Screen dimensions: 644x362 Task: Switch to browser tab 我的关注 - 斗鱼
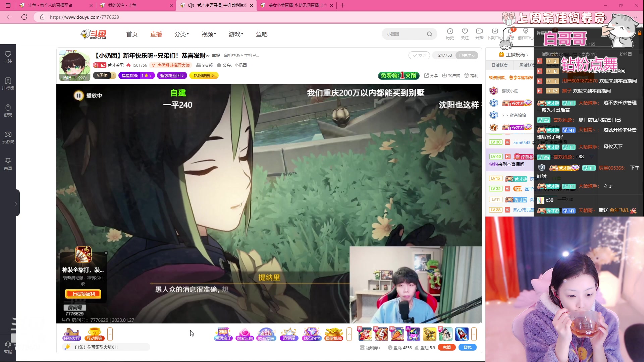coord(136,5)
